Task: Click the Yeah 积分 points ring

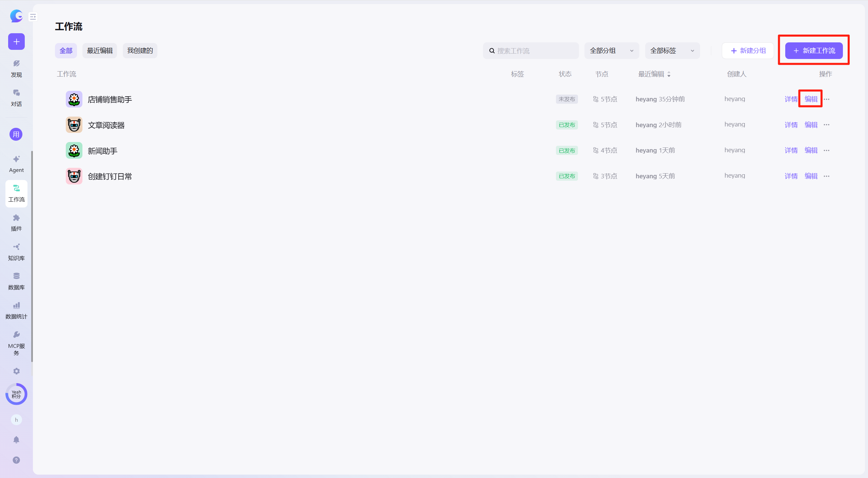Action: [x=16, y=394]
